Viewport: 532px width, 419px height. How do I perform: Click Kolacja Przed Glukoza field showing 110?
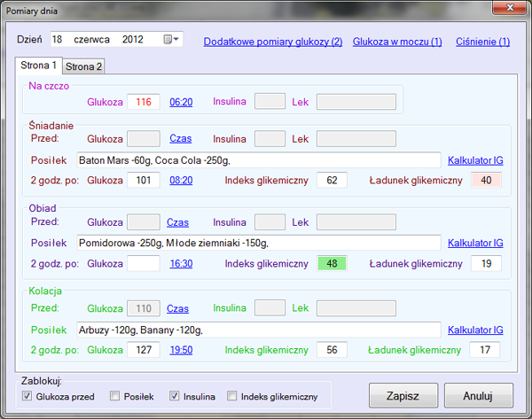pyautogui.click(x=144, y=308)
